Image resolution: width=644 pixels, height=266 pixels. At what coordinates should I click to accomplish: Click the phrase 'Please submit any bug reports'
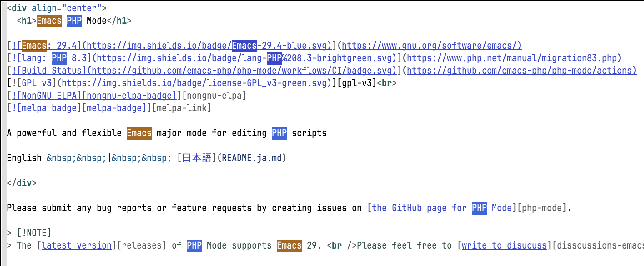pos(79,208)
